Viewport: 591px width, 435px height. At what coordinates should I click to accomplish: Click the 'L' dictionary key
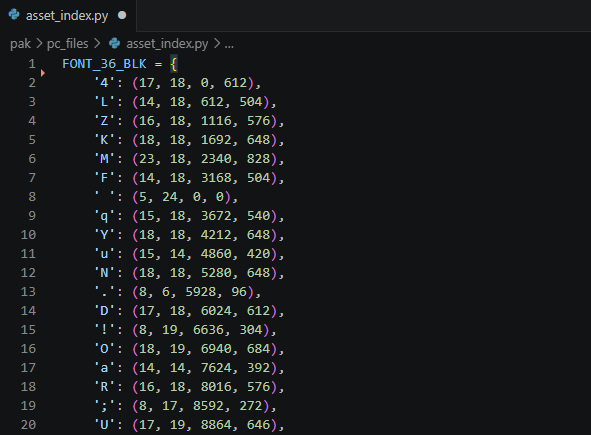pyautogui.click(x=104, y=102)
